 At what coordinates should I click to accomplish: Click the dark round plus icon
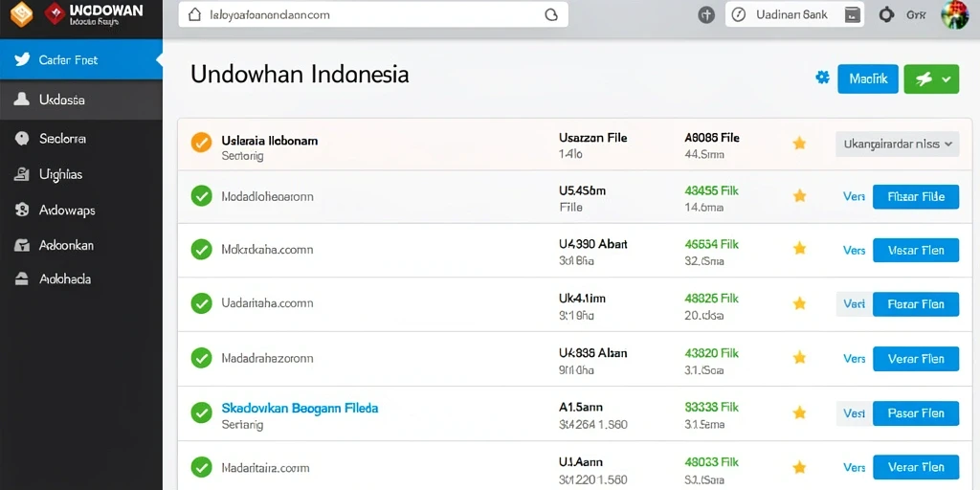(706, 15)
